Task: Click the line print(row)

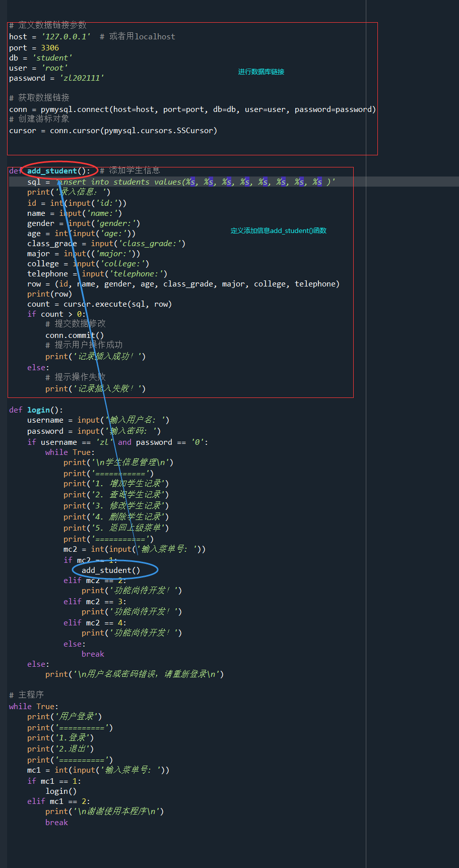Action: tap(50, 294)
